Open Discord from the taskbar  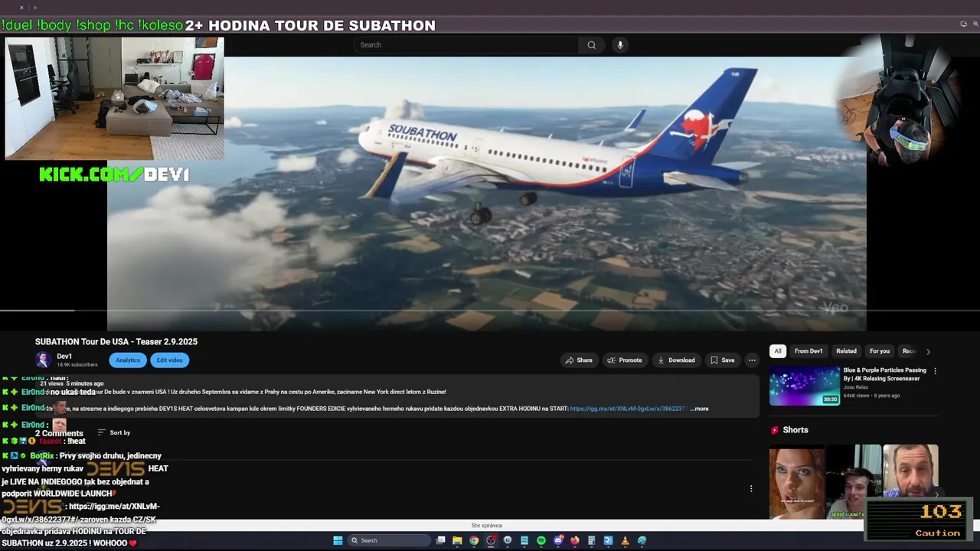click(558, 540)
